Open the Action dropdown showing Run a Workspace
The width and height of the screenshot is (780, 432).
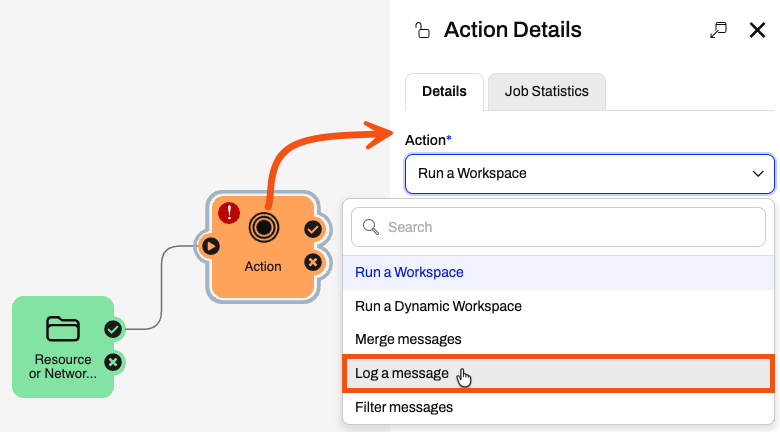click(x=589, y=174)
